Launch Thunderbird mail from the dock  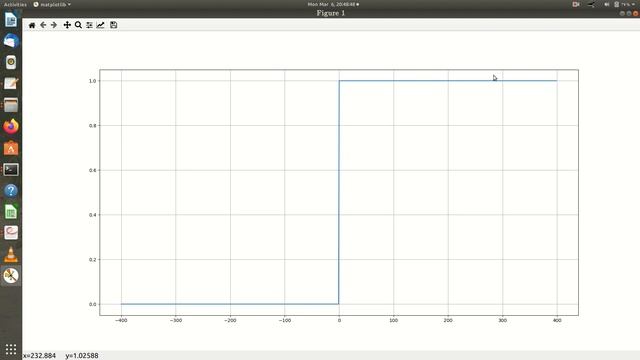11,41
